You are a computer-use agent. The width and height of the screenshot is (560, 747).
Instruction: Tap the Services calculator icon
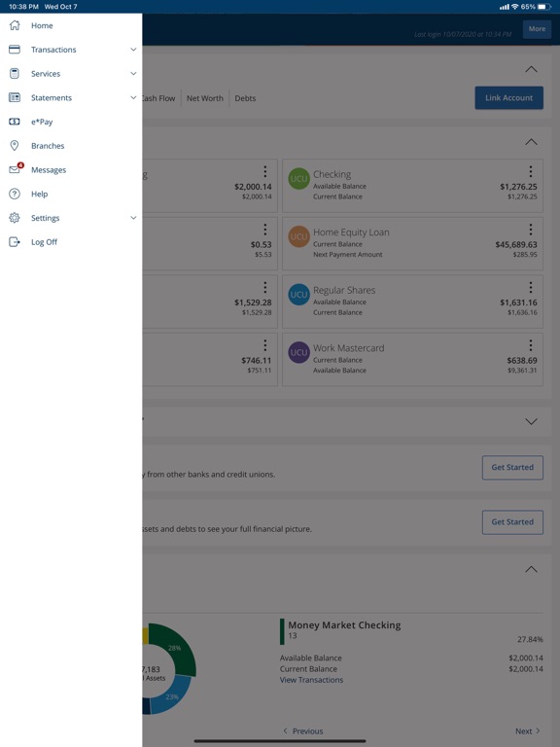[x=15, y=73]
